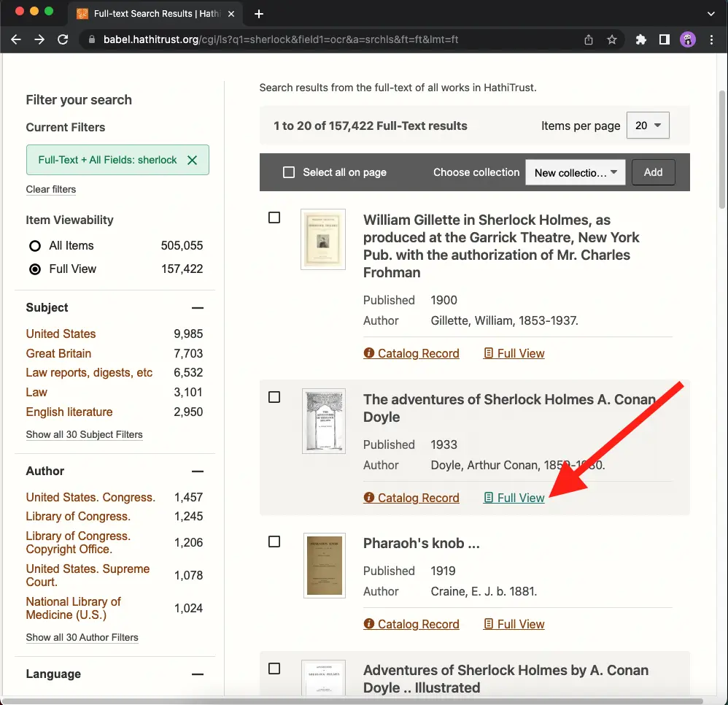The height and width of the screenshot is (705, 728).
Task: Select the All Items radio button
Action: 35,246
